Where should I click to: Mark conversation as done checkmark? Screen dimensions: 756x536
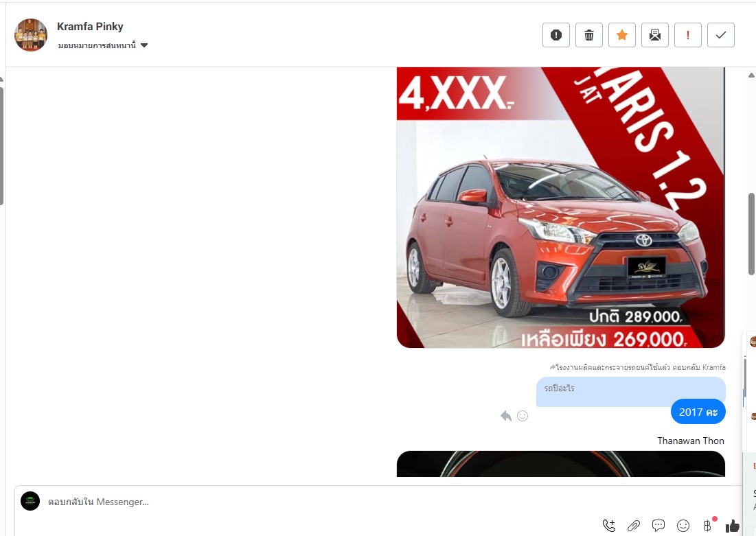tap(721, 35)
